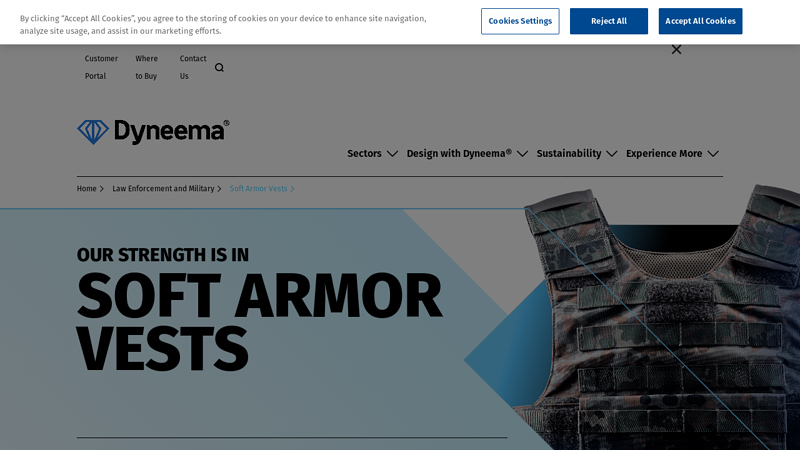The height and width of the screenshot is (450, 800).
Task: Close the cookie banner with X
Action: tap(676, 49)
